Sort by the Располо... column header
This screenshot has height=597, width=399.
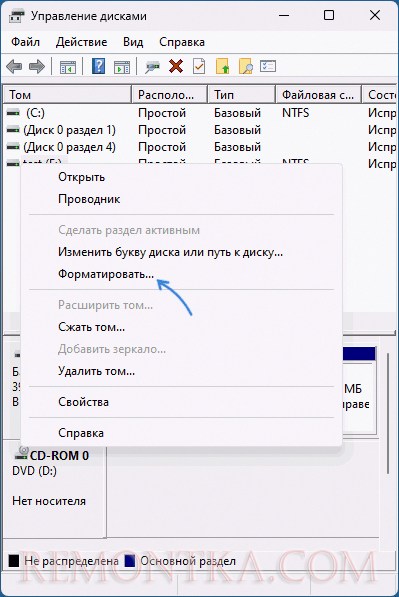[170, 95]
